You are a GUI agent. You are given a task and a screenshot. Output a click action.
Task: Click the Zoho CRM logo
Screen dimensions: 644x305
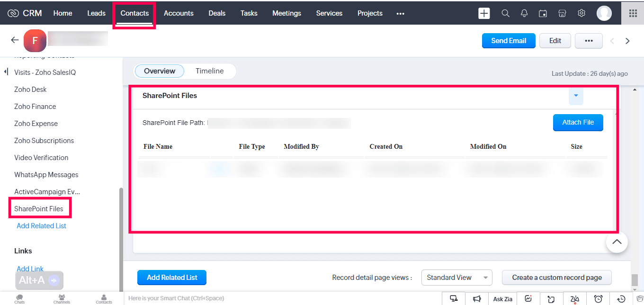point(25,13)
